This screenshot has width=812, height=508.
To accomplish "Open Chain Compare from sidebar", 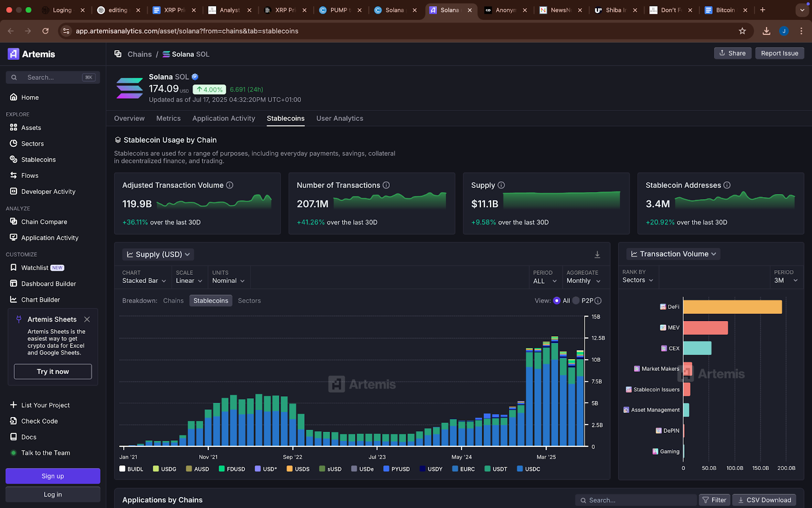I will pos(44,222).
